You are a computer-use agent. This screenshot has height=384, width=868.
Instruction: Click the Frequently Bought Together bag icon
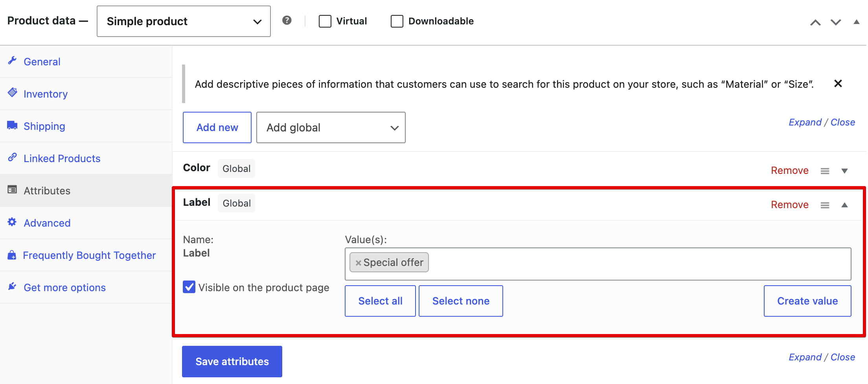pyautogui.click(x=12, y=255)
